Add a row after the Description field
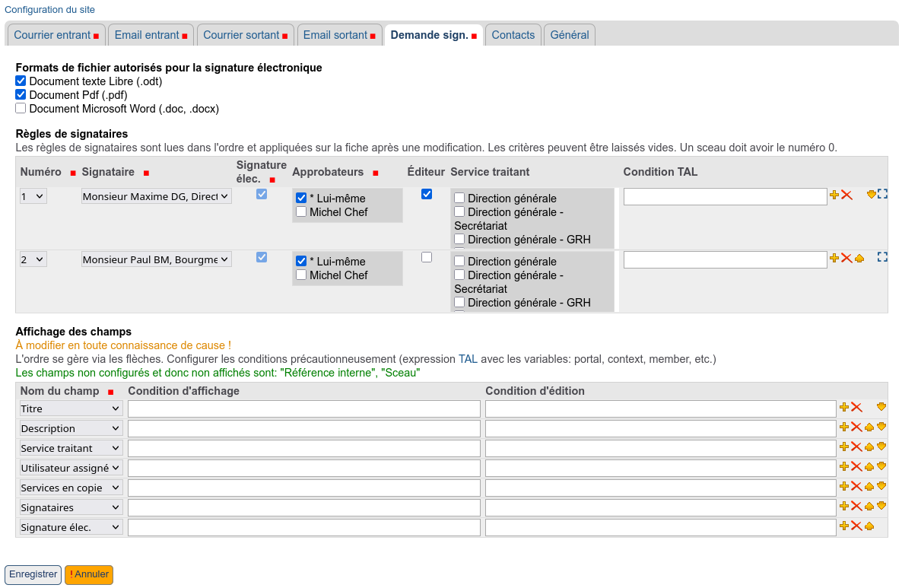Screen dimensions: 902x588 [844, 427]
